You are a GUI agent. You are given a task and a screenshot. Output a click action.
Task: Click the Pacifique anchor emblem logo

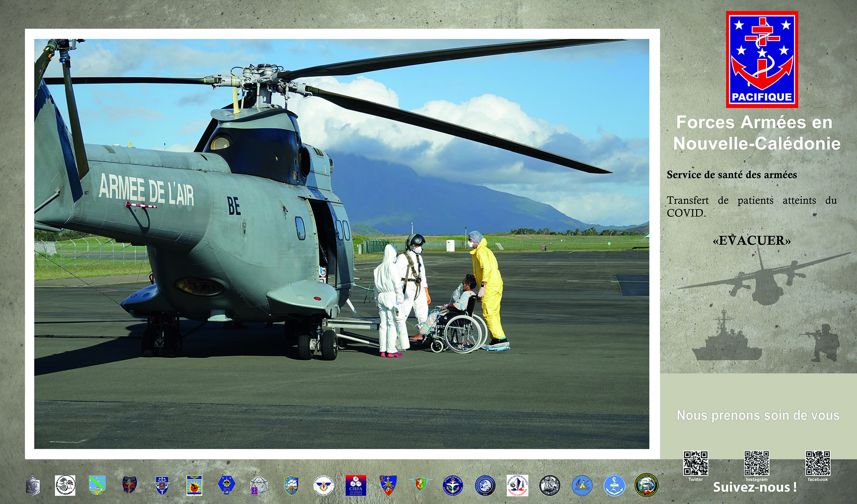[x=762, y=59]
